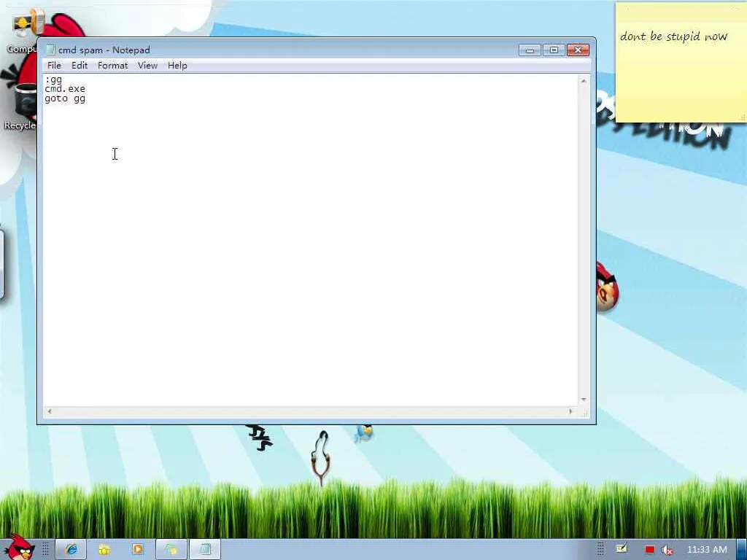Open Windows Media Player from the taskbar
This screenshot has height=560, width=747.
tap(138, 550)
